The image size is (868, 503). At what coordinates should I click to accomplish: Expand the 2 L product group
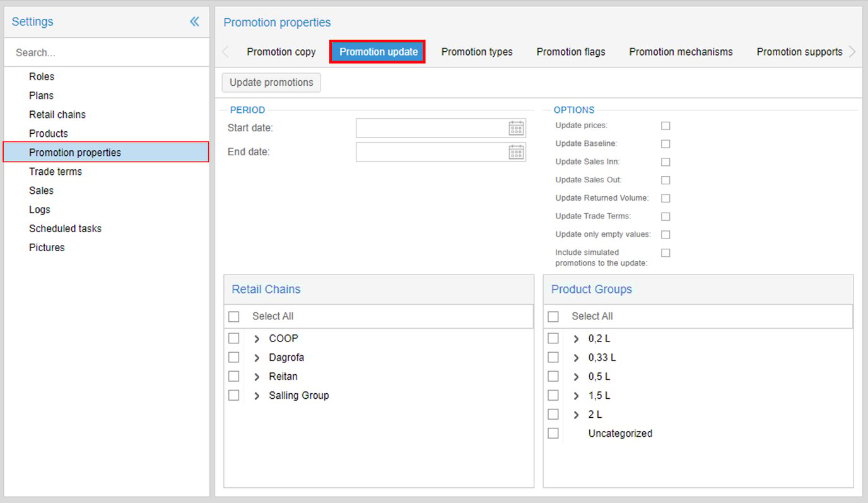click(x=576, y=415)
